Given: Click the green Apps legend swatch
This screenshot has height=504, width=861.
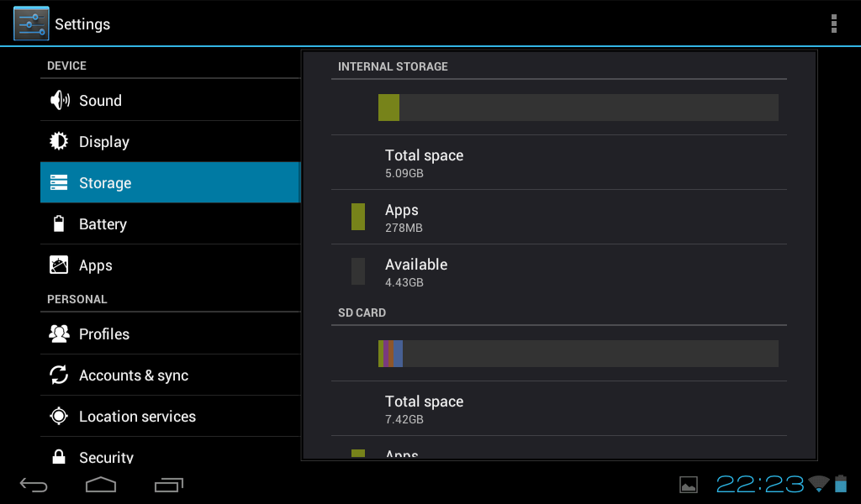Looking at the screenshot, I should point(358,217).
